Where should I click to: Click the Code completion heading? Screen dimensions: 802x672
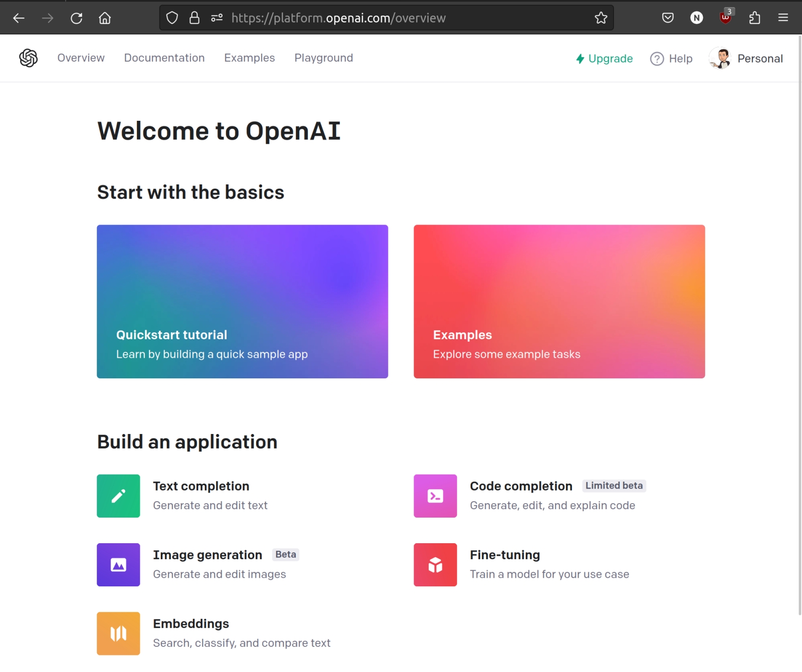coord(521,486)
